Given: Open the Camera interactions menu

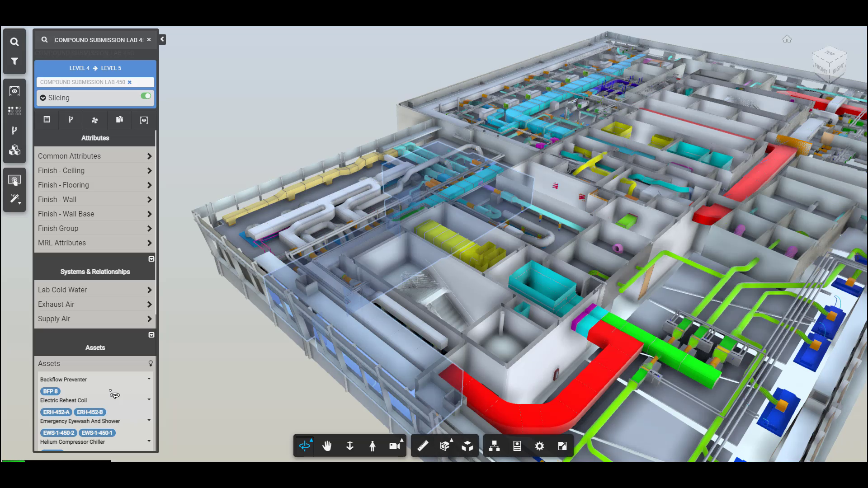Looking at the screenshot, I should [395, 446].
